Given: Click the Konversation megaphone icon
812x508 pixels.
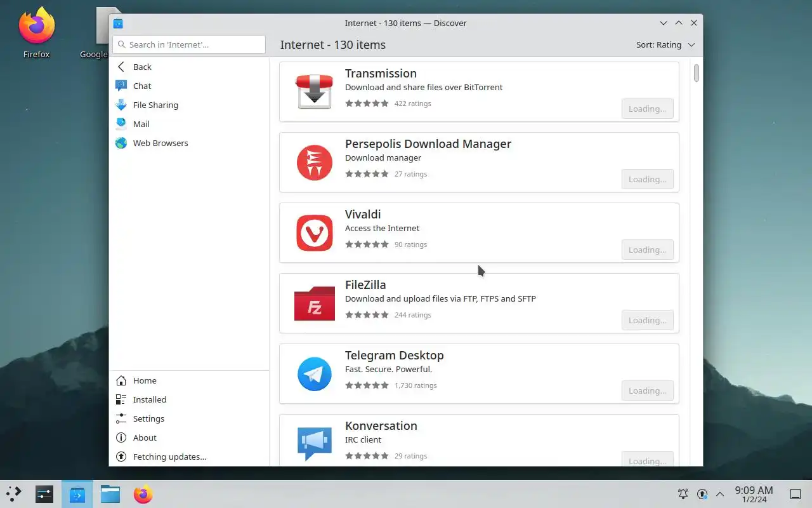Looking at the screenshot, I should coord(315,443).
